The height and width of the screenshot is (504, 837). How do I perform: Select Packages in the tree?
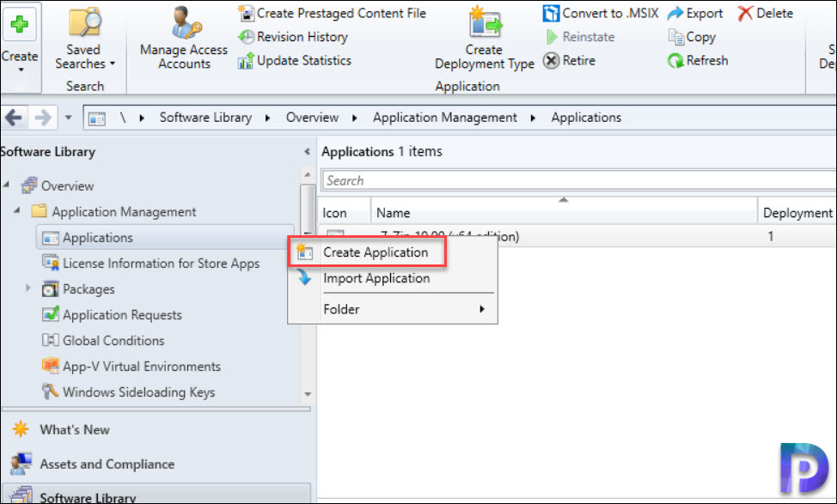[x=88, y=289]
